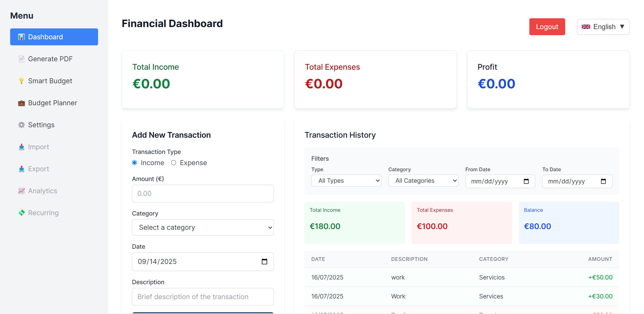
Task: Select the Income radio button
Action: coord(134,162)
